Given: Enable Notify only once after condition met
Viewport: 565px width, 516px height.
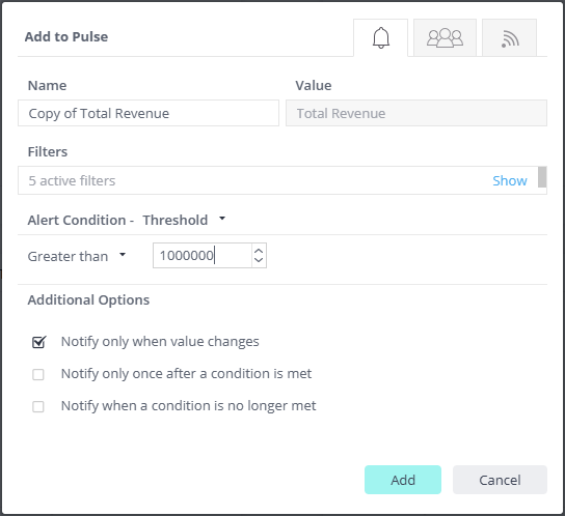Looking at the screenshot, I should (38, 374).
